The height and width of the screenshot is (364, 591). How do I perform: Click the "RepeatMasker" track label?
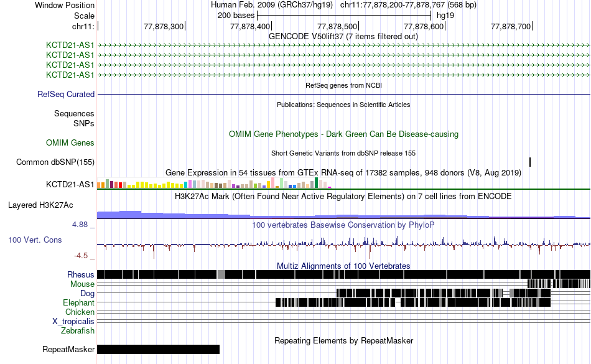[x=68, y=349]
